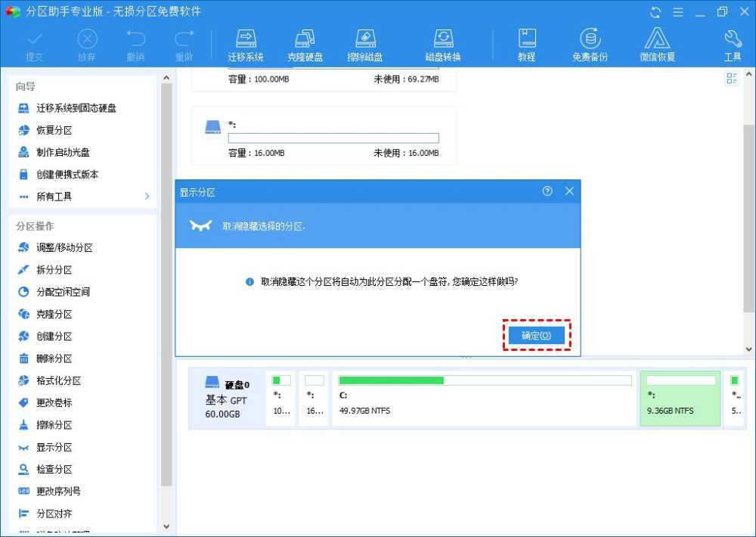Click the 工具 wrench icon
756x537 pixels.
[731, 43]
